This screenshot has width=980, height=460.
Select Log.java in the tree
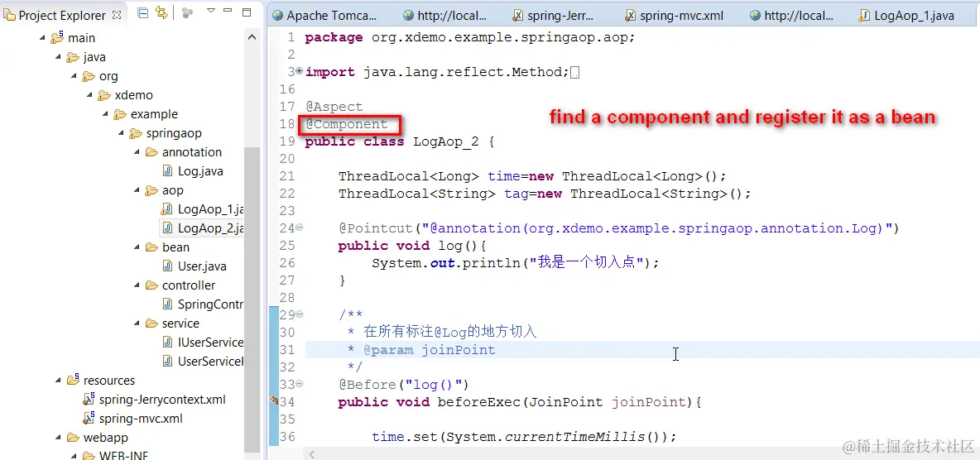(x=200, y=171)
